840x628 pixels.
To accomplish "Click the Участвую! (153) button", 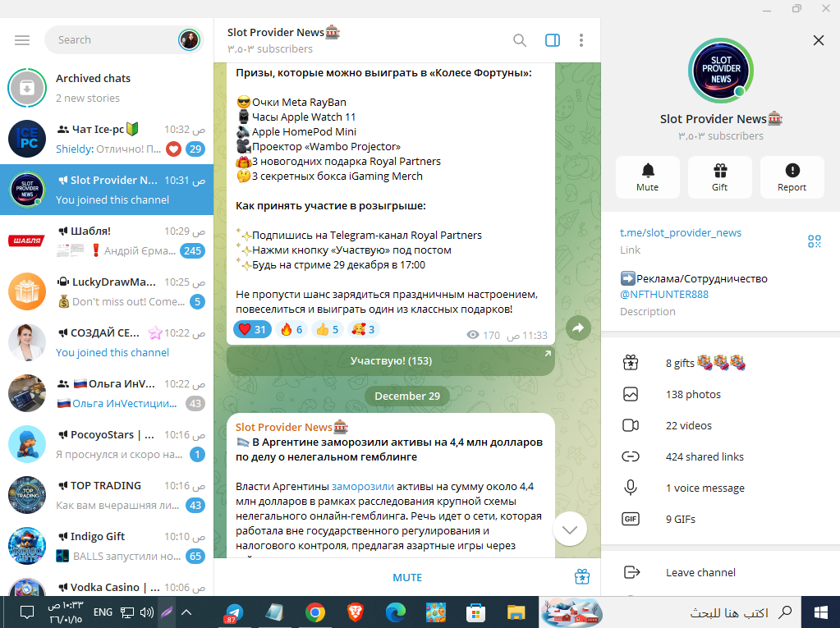I will [x=391, y=361].
